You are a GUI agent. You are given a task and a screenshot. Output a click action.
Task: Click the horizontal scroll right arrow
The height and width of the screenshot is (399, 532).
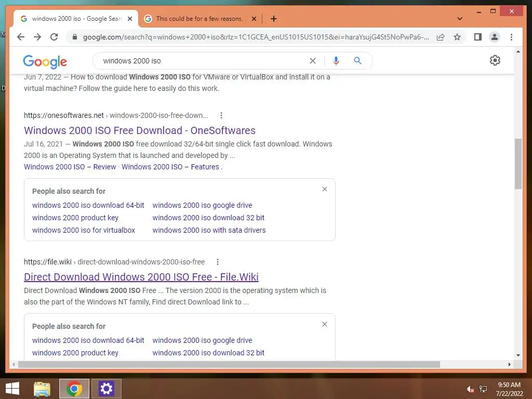pyautogui.click(x=509, y=364)
